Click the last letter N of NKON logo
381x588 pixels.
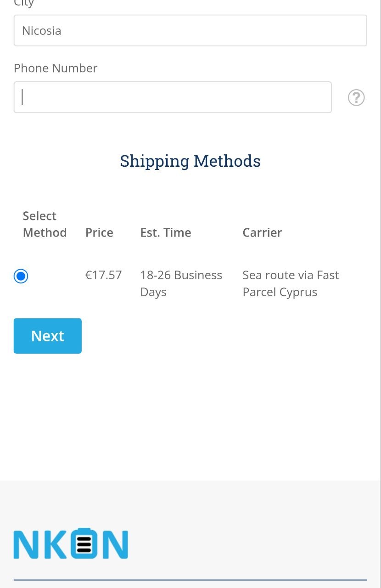115,545
